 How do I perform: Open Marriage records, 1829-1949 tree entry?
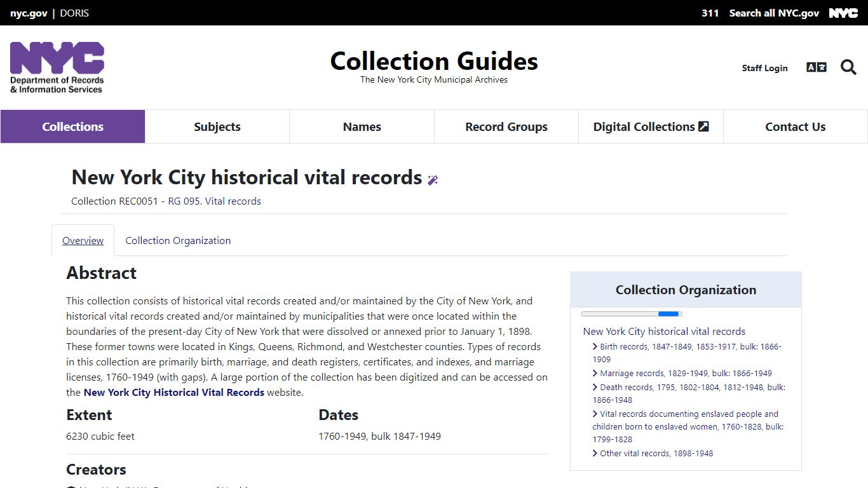(686, 373)
